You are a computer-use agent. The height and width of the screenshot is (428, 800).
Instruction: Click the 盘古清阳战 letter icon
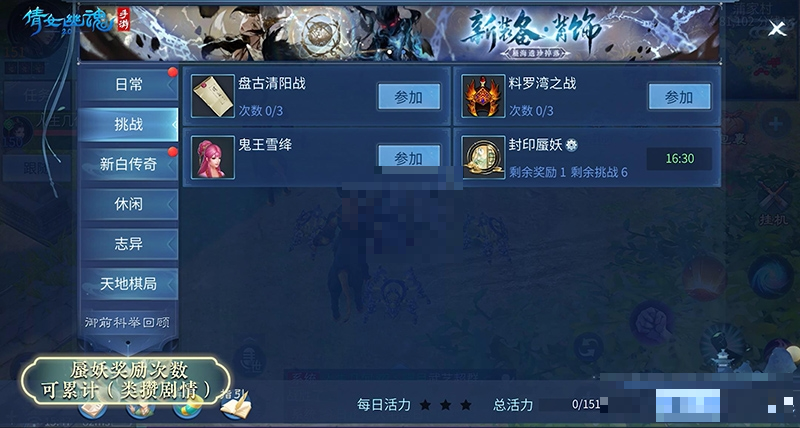point(213,96)
